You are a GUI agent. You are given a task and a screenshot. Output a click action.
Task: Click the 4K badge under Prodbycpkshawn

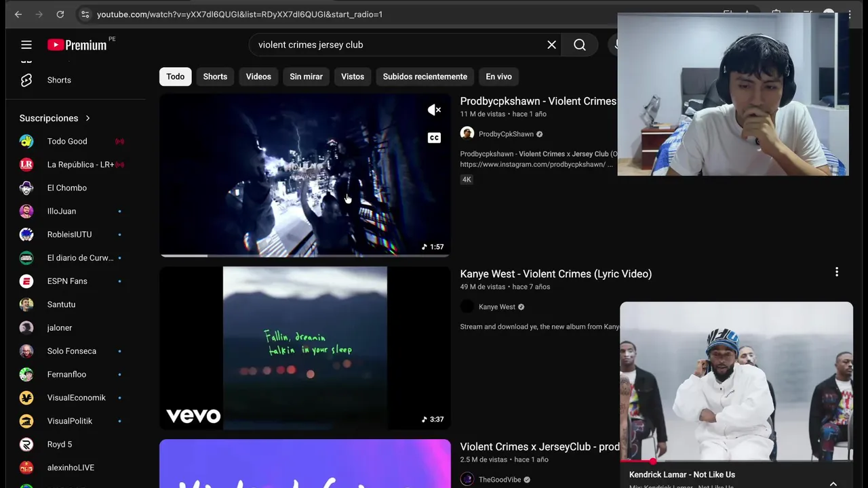click(x=467, y=180)
